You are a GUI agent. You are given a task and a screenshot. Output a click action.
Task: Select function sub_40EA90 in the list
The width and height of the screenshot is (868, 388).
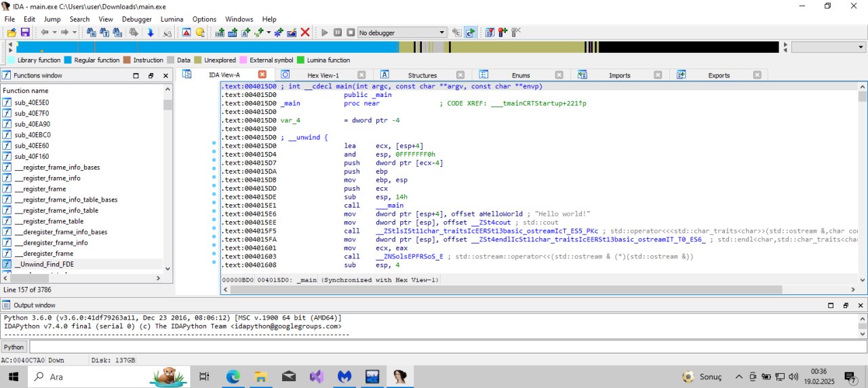81,123
